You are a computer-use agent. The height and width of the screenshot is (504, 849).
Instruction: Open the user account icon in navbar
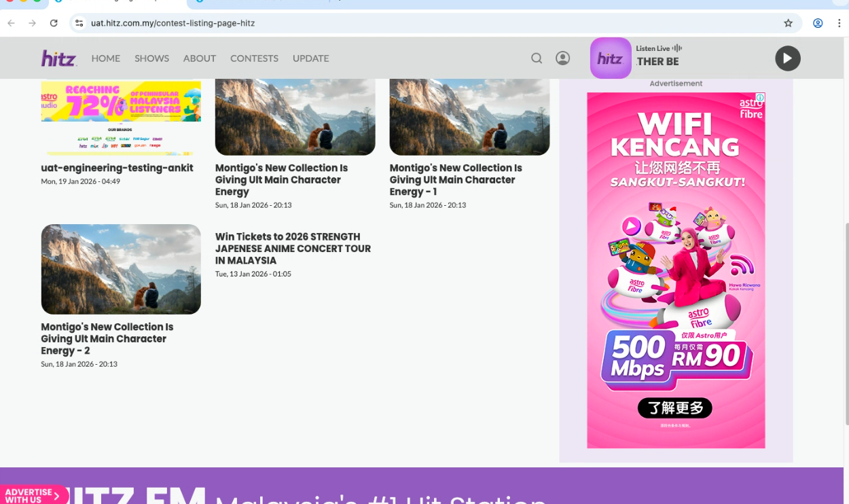click(562, 58)
